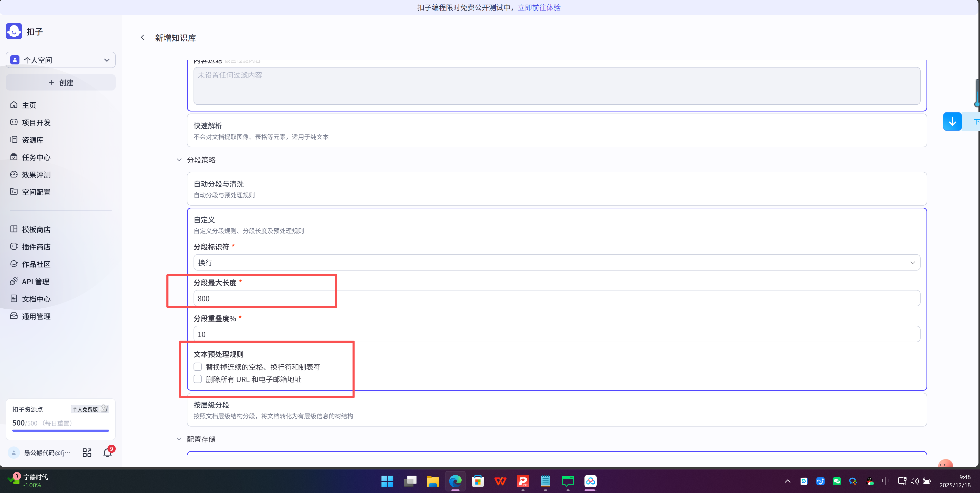Go to 资源库 in the sidebar
This screenshot has width=980, height=493.
click(x=32, y=140)
